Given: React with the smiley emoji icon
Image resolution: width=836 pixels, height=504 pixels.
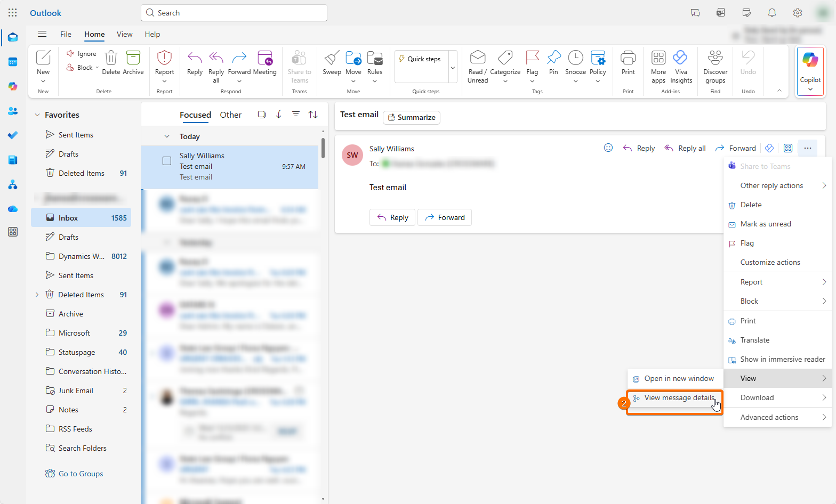Looking at the screenshot, I should click(608, 148).
